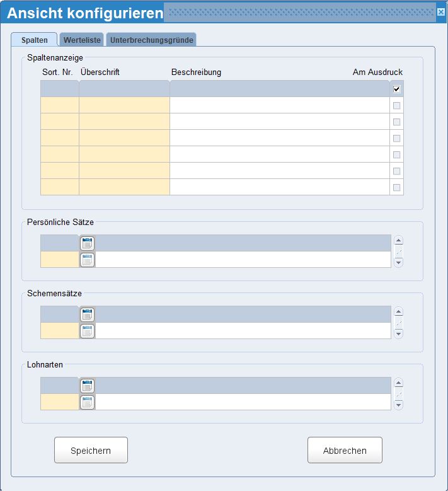Toggle second row Am Ausdruck checkbox

click(x=396, y=105)
